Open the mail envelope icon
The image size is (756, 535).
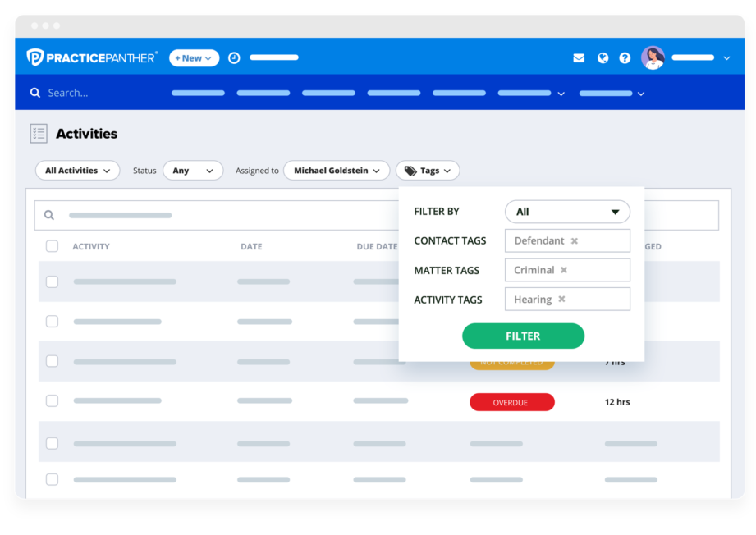coord(579,58)
